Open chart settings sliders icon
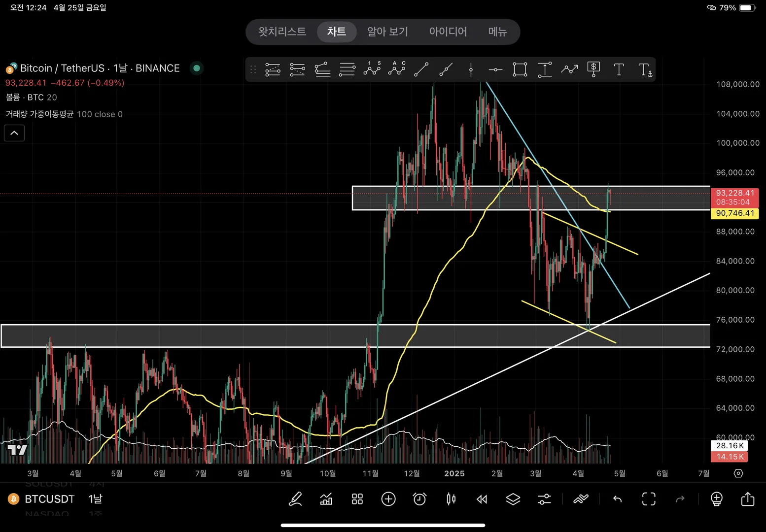This screenshot has width=766, height=532. tap(544, 499)
